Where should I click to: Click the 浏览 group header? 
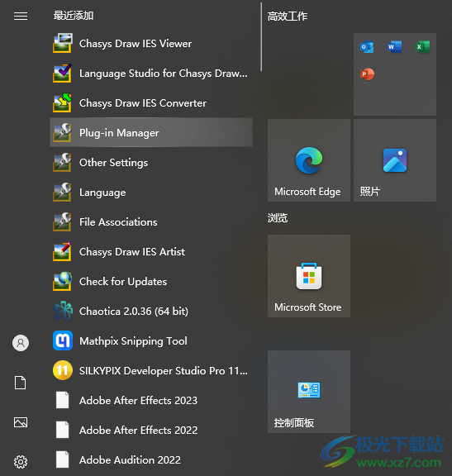(x=278, y=217)
